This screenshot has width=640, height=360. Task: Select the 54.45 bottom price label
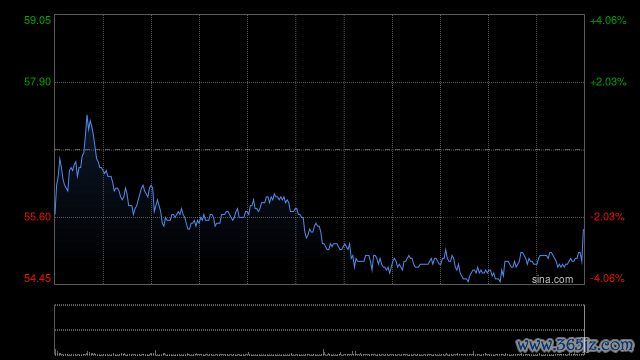37,278
